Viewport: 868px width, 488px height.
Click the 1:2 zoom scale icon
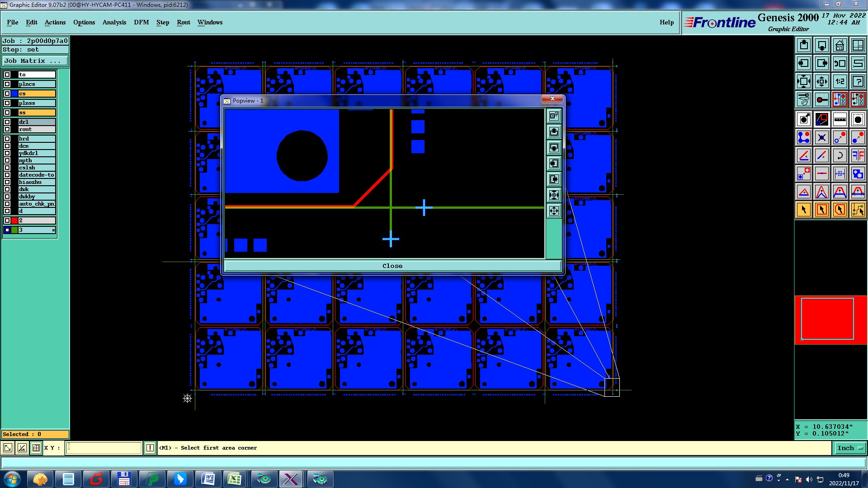click(x=840, y=81)
